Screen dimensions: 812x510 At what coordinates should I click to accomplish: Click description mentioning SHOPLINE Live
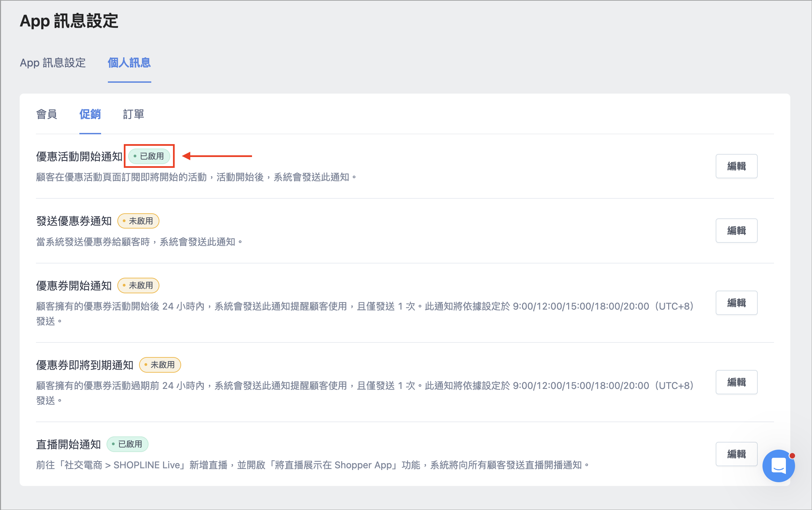click(x=312, y=465)
